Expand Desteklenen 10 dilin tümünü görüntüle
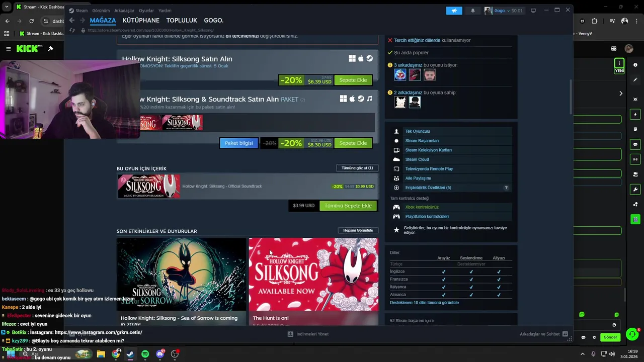 (x=424, y=303)
